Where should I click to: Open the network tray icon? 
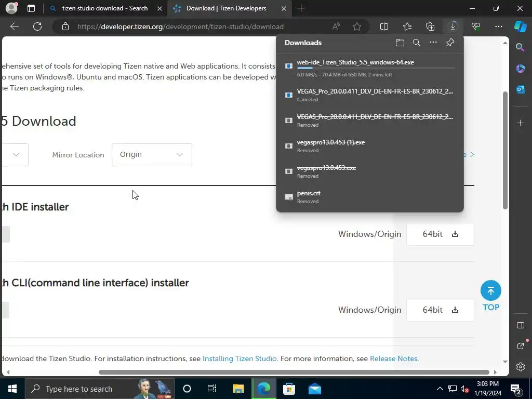[452, 389]
